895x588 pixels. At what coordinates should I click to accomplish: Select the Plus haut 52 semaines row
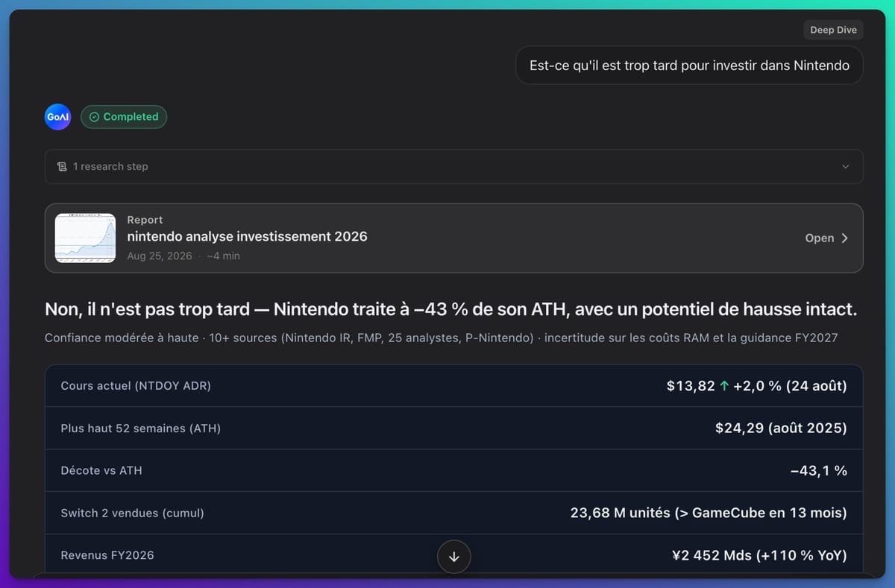pyautogui.click(x=453, y=429)
